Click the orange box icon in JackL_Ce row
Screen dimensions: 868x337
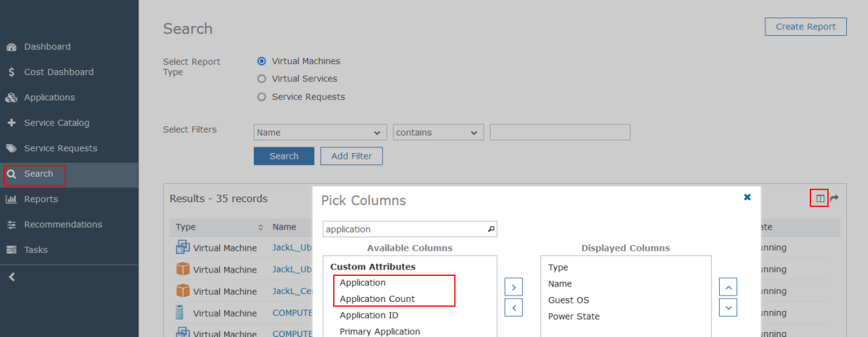point(183,291)
